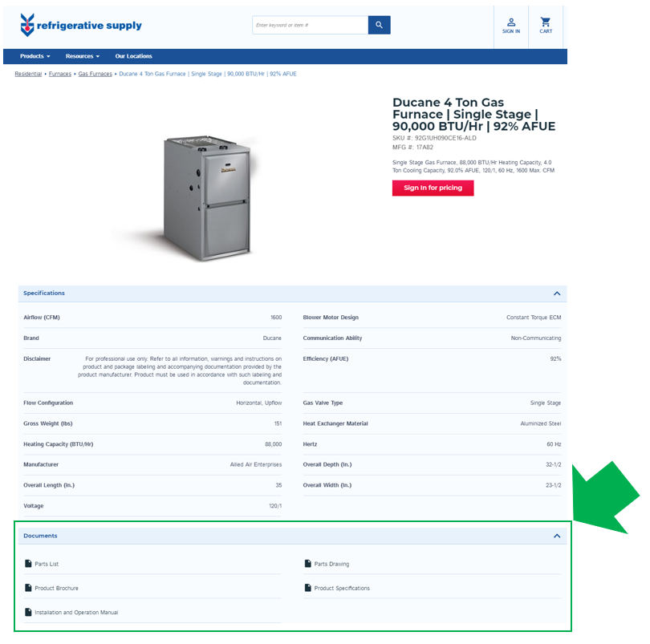Click the Parts List document icon
Screen dimensions: 650x644
[x=28, y=564]
